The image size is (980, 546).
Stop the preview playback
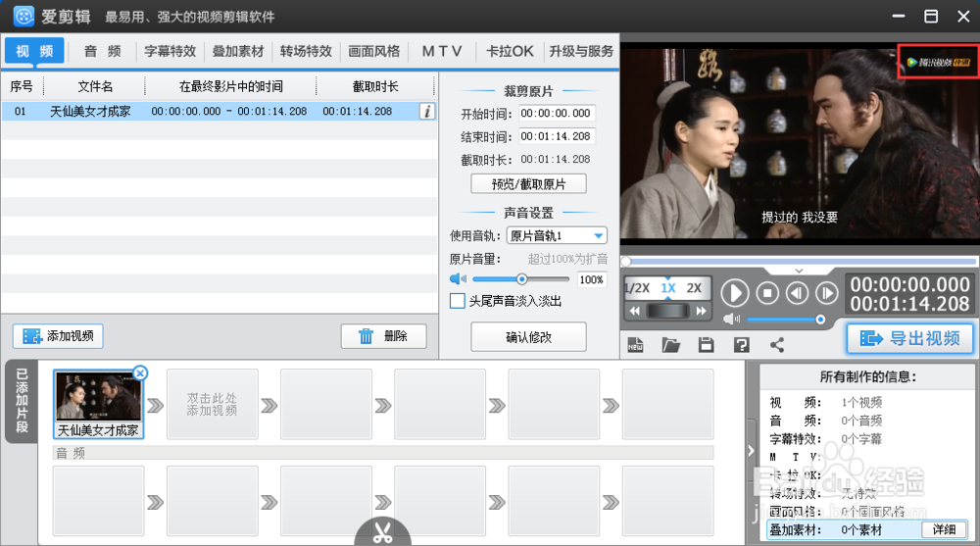click(x=767, y=293)
